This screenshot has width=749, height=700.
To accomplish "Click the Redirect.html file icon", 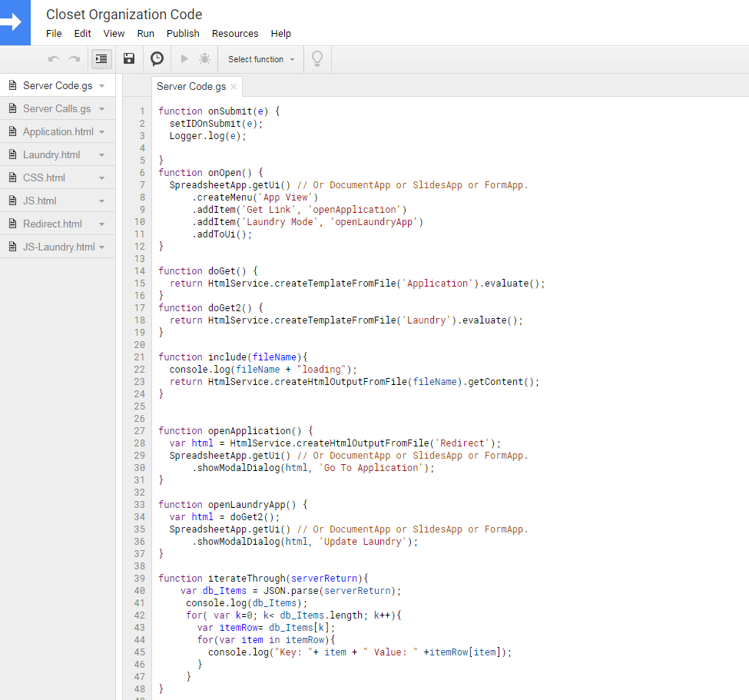I will point(13,224).
